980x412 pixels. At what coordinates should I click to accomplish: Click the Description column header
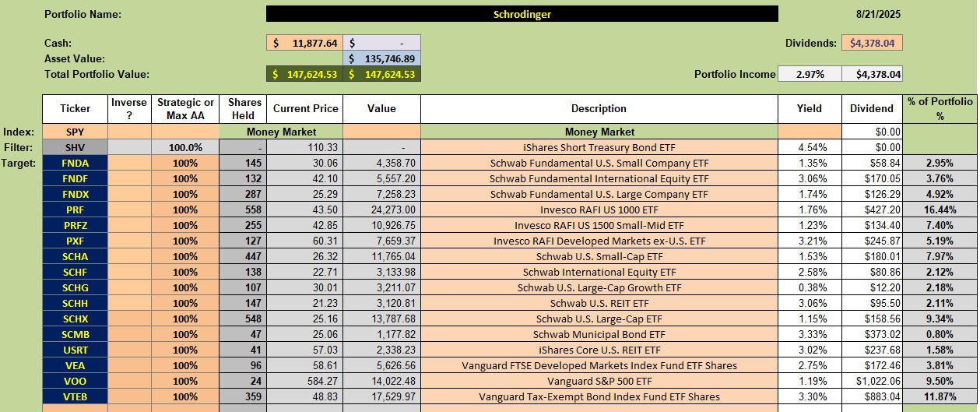[599, 109]
